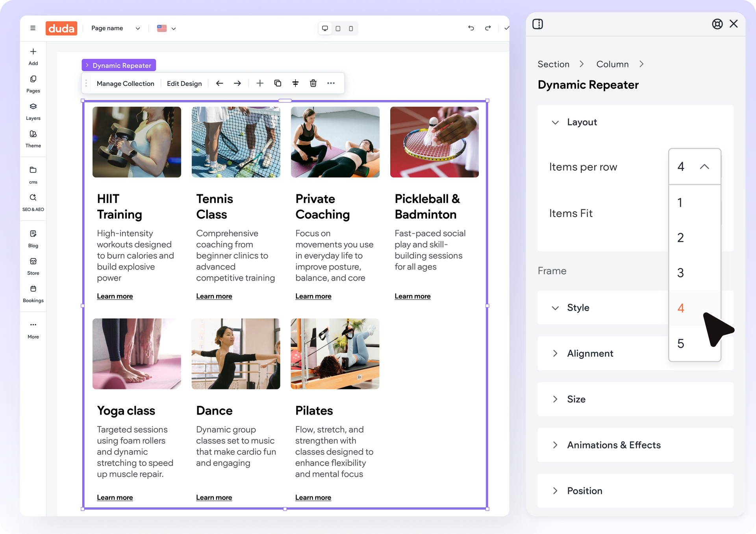Click Learn more under Yoga class

115,497
